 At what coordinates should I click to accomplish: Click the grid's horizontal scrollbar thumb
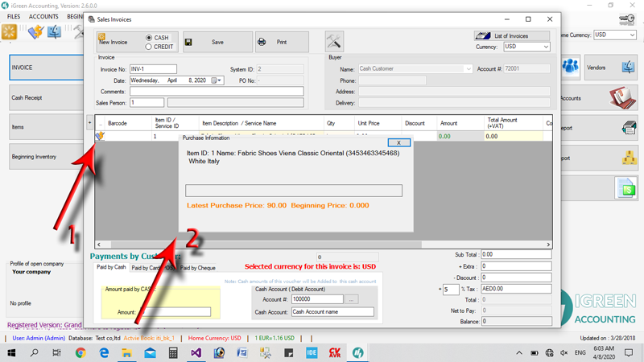[x=266, y=245]
